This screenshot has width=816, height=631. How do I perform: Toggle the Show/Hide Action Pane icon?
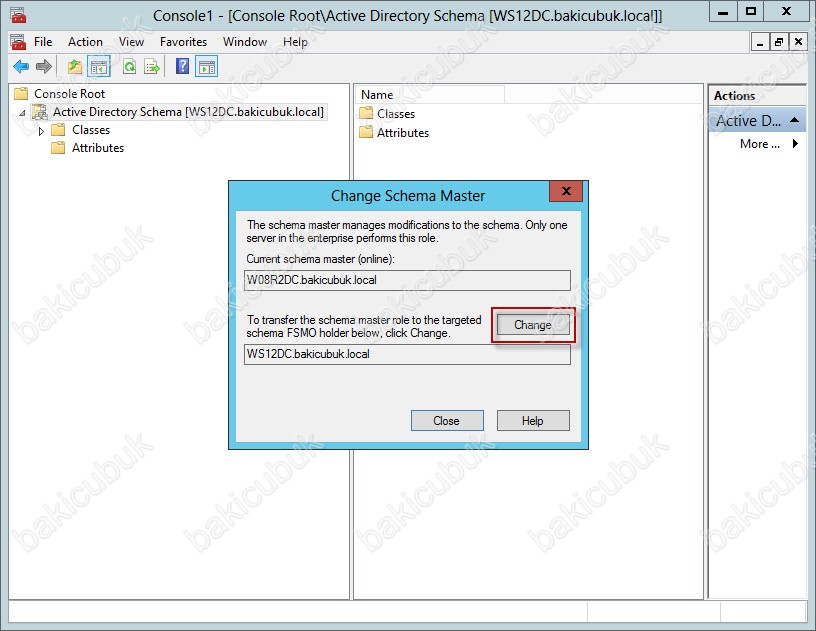pos(207,67)
